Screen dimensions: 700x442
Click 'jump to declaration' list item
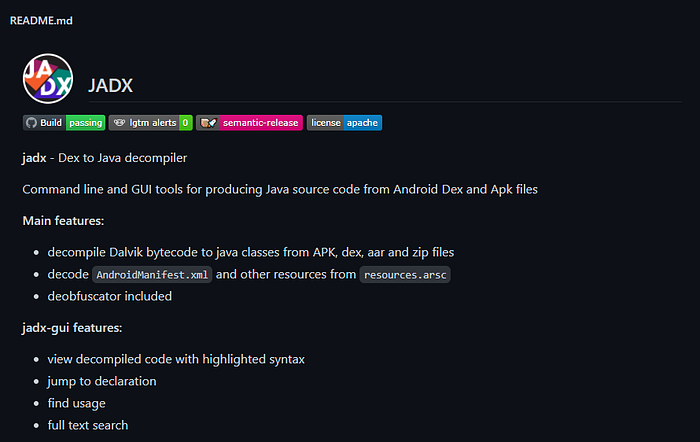point(102,381)
